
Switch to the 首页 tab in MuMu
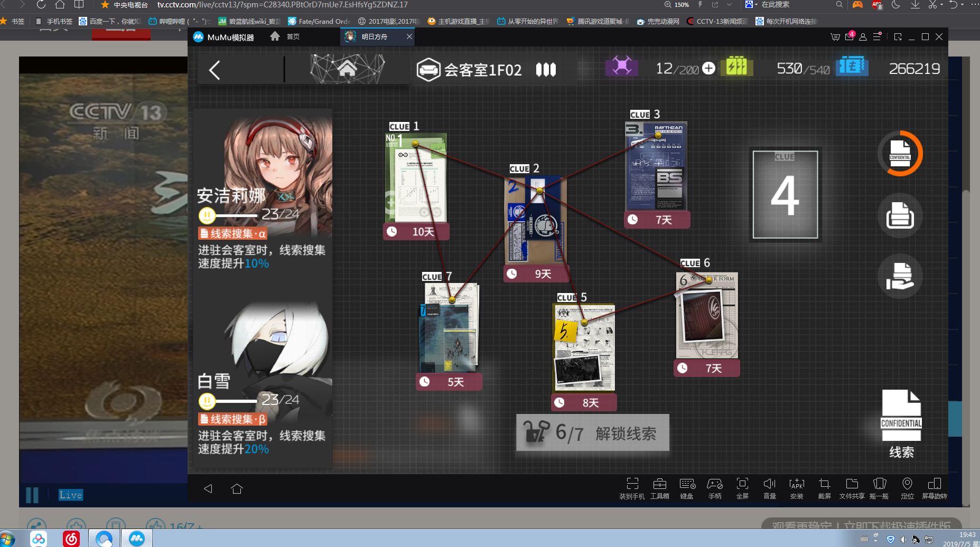(x=285, y=36)
